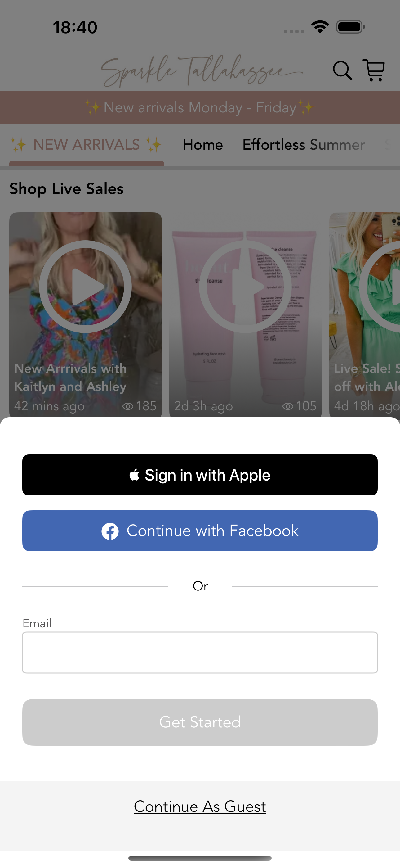Open the shopping cart icon
Image resolution: width=400 pixels, height=868 pixels.
[374, 70]
